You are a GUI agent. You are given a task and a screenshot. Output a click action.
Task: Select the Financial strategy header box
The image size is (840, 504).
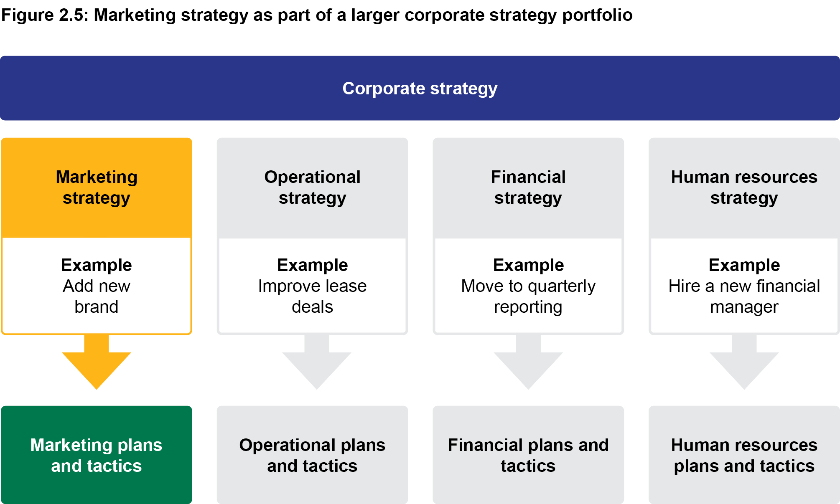click(x=528, y=187)
